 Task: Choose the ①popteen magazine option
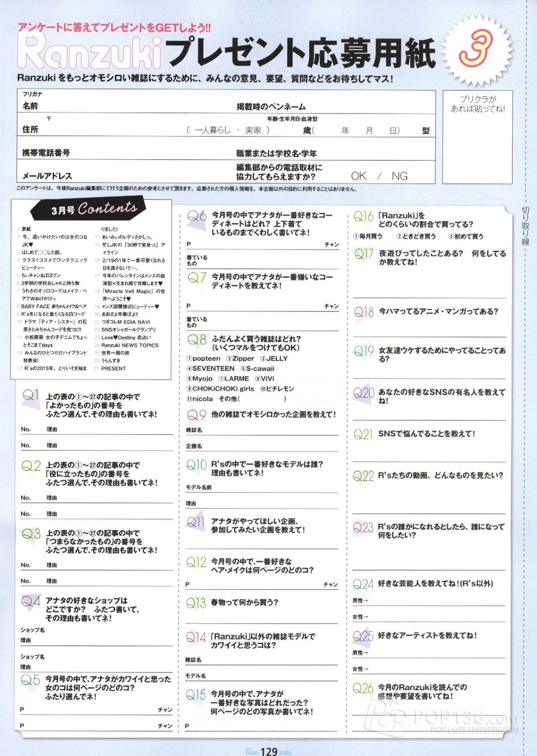coord(203,359)
